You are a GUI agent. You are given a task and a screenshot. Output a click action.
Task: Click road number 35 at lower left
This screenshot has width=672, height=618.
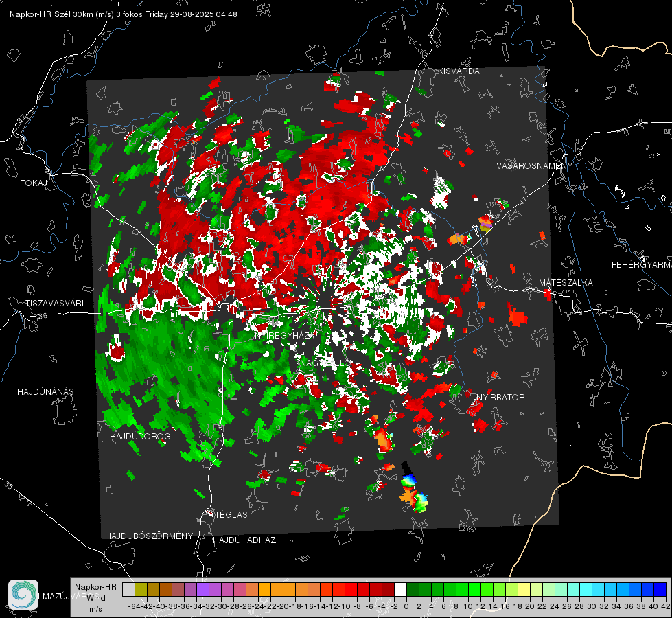pos(9,486)
